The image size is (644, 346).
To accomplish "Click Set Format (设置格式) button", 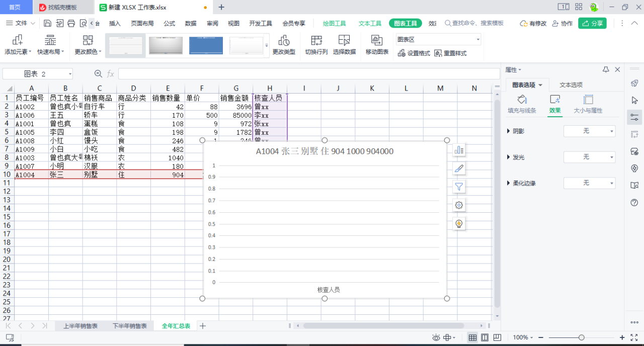I will click(414, 53).
